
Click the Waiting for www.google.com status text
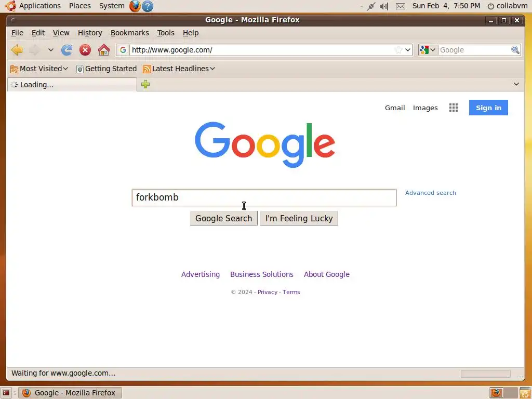pyautogui.click(x=63, y=373)
